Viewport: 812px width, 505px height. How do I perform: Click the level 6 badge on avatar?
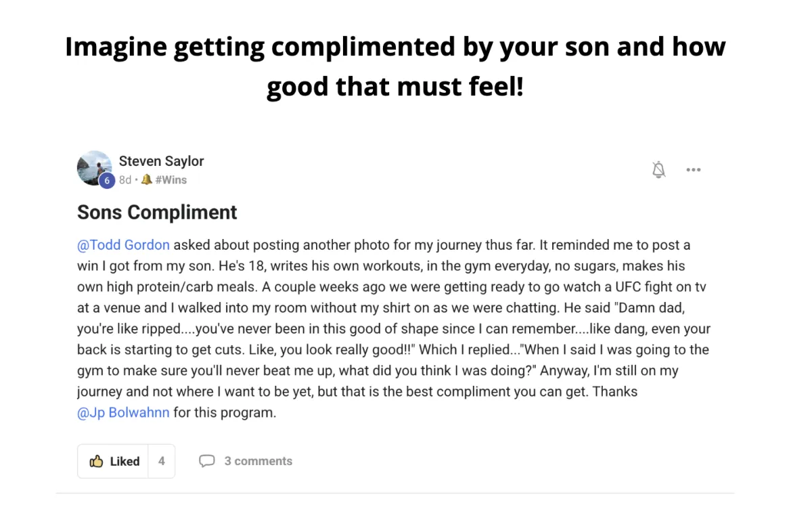coord(107,181)
